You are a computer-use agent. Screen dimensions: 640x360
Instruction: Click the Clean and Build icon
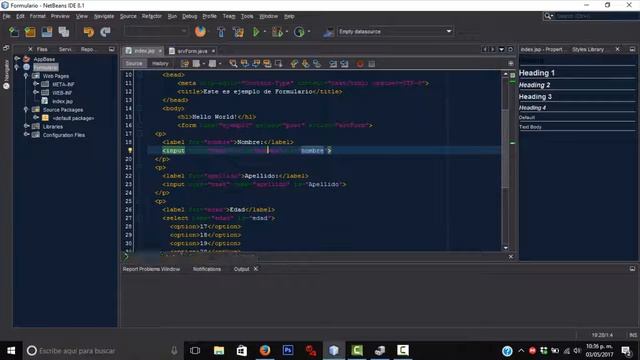(x=238, y=31)
